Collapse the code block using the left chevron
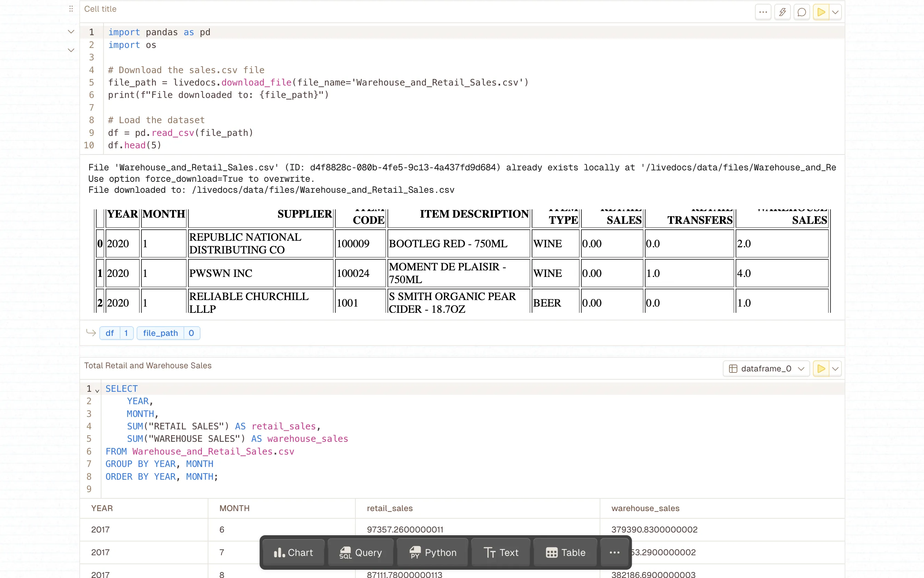Image resolution: width=924 pixels, height=578 pixels. click(71, 31)
